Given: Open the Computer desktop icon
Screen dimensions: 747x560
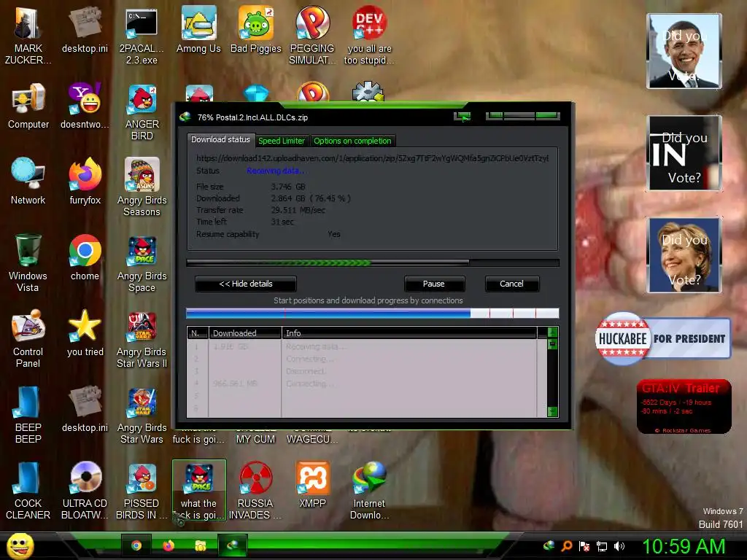Looking at the screenshot, I should click(x=28, y=106).
